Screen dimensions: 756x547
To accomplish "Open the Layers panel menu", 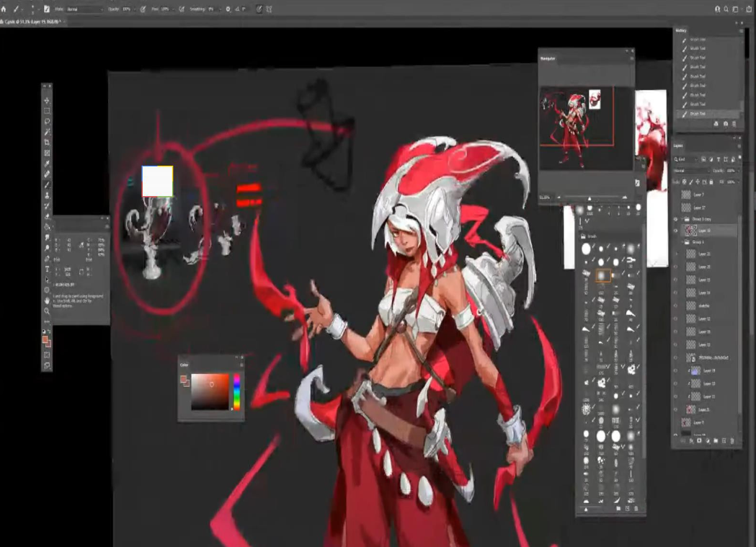I will (739, 146).
